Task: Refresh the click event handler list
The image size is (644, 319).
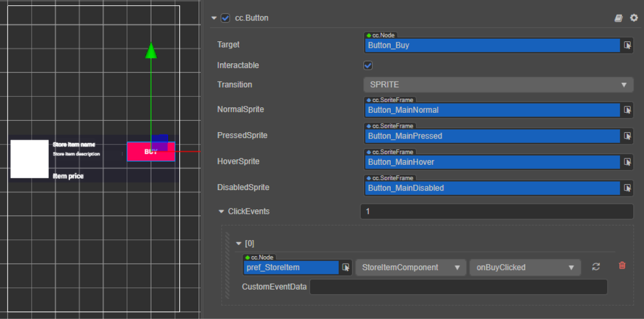Action: pyautogui.click(x=596, y=267)
